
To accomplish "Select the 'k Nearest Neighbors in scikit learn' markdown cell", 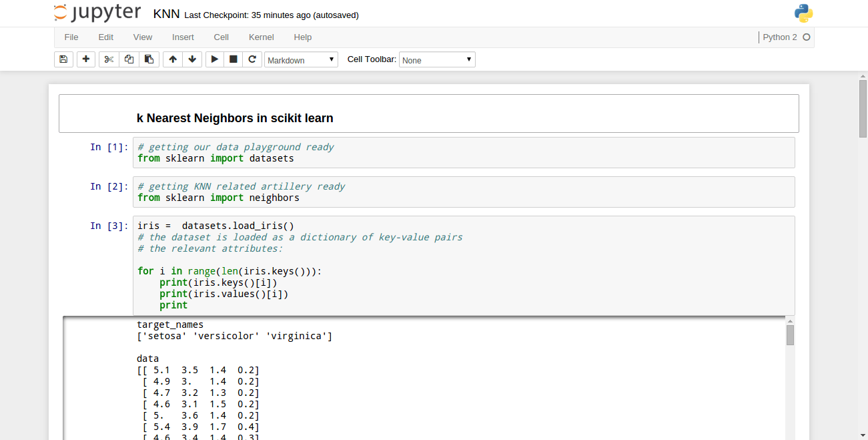I will point(429,114).
